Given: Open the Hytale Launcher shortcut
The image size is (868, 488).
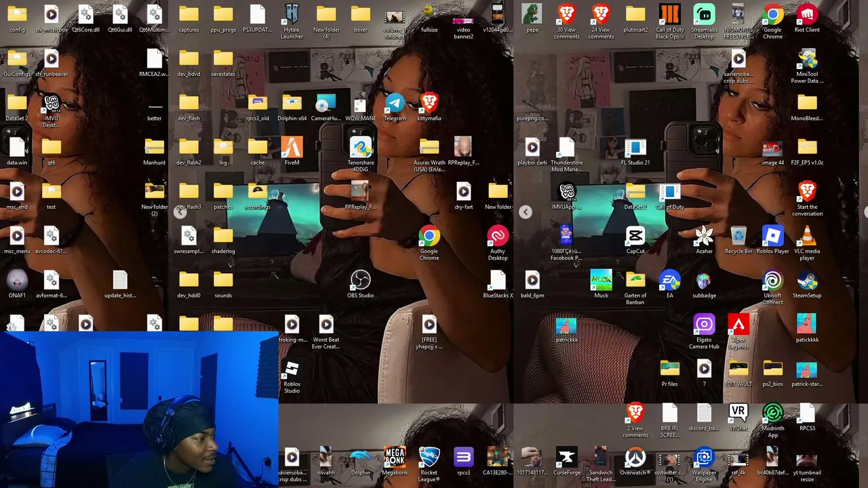Looking at the screenshot, I should point(292,21).
